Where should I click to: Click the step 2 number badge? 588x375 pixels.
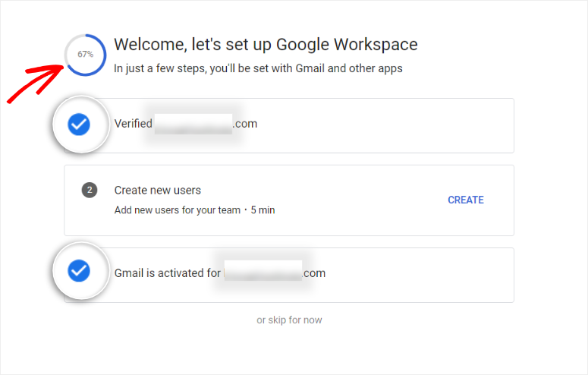tap(90, 190)
